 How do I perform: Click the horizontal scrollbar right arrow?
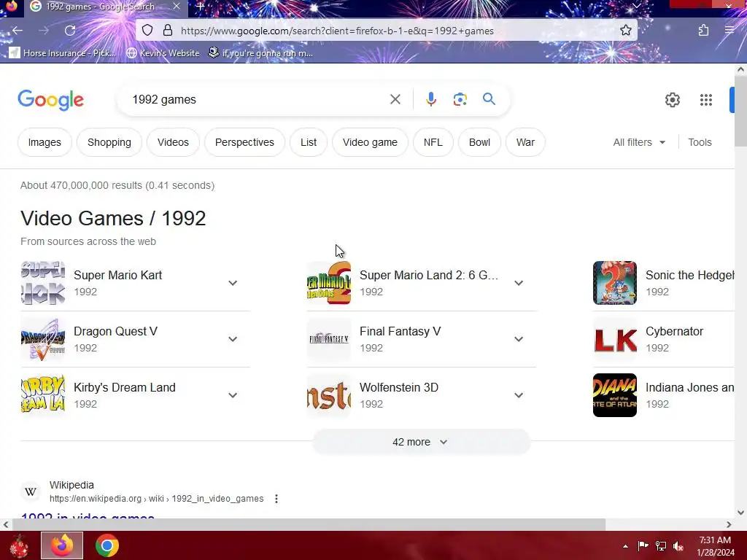(729, 524)
